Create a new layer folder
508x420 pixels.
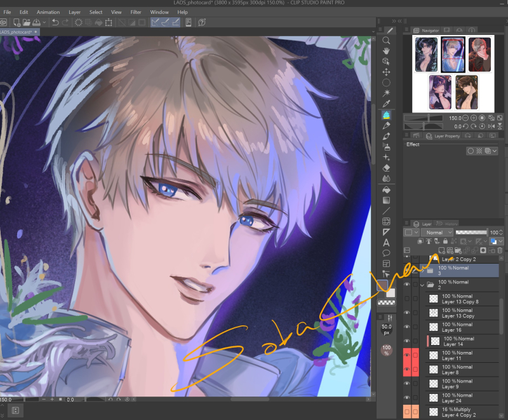tap(458, 250)
